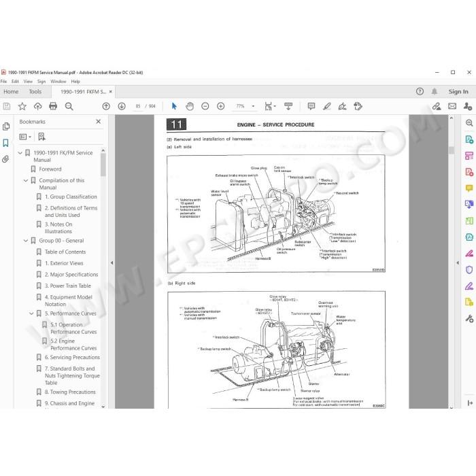Collapse the 5. Performance Curves bookmark

click(x=31, y=313)
